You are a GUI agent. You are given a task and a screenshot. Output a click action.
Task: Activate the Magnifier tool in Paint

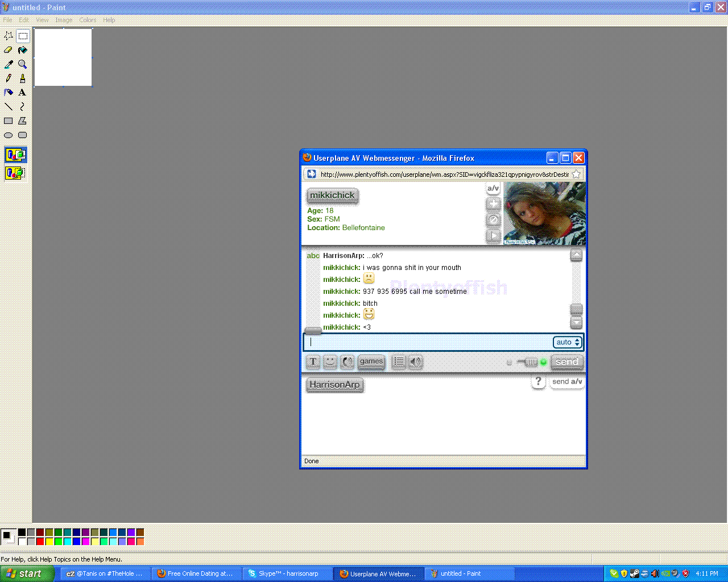point(23,64)
